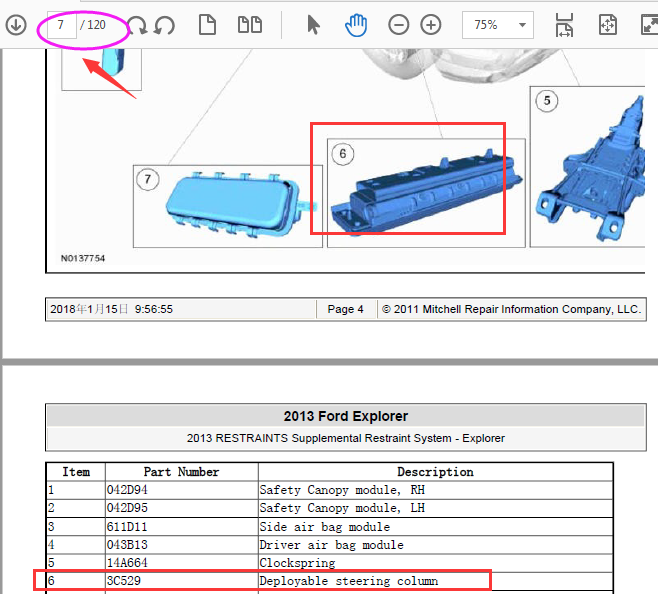Viewport: 658px width, 594px height.
Task: Click the 2013 Ford Explorer heading
Action: (346, 416)
